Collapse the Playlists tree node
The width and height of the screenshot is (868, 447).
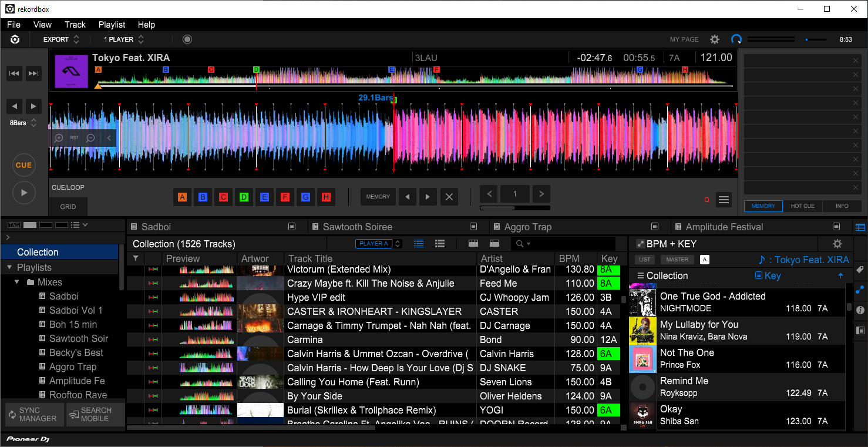[9, 268]
